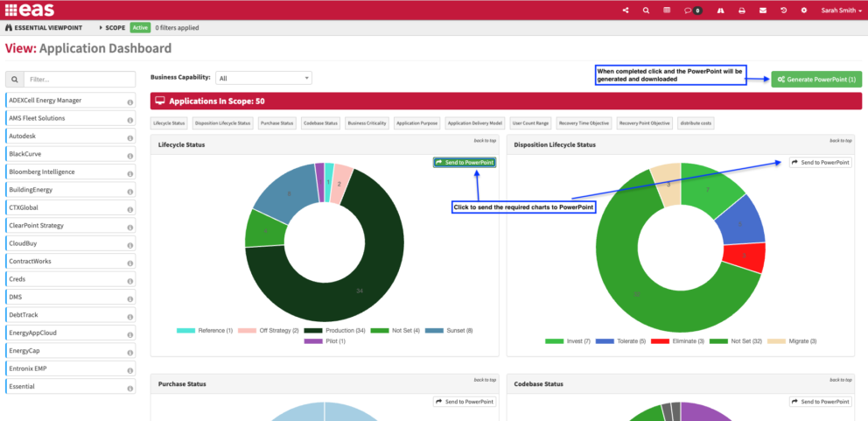868x421 pixels.
Task: Toggle Production legend entry in Lifecycle chart
Action: (334, 330)
